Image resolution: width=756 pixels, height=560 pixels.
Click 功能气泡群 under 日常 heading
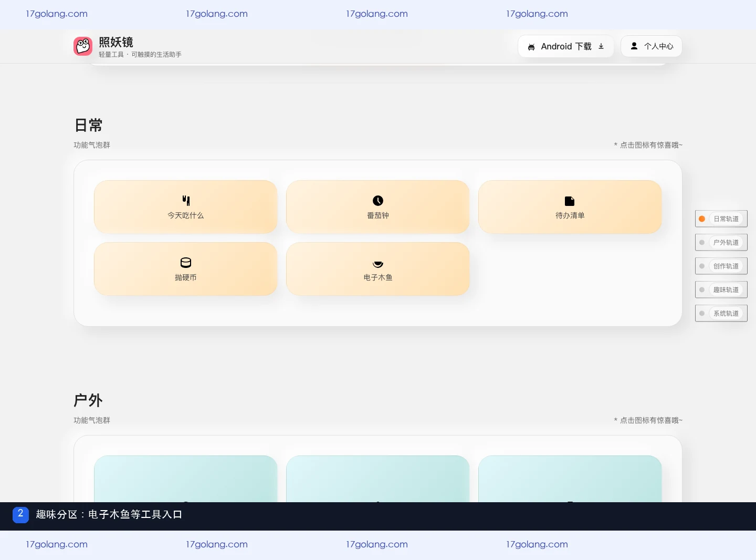92,145
